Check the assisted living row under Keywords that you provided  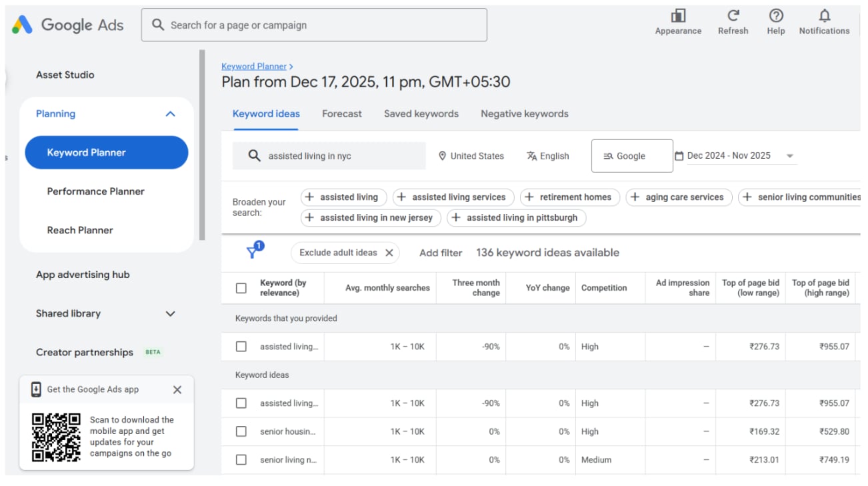241,347
